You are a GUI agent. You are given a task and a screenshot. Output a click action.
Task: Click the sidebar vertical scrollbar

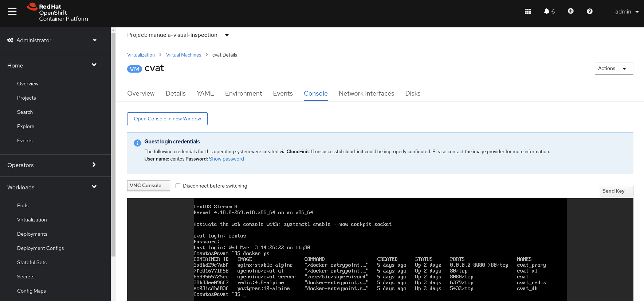pos(113,144)
